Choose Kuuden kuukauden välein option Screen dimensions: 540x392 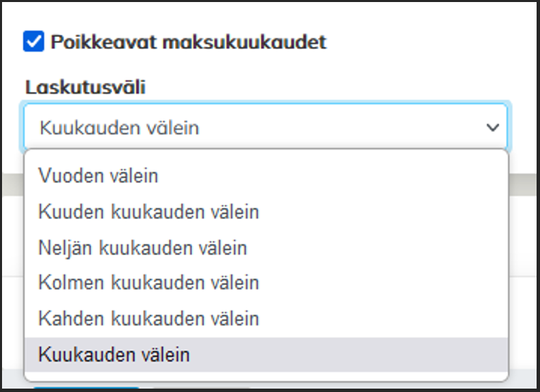point(149,212)
